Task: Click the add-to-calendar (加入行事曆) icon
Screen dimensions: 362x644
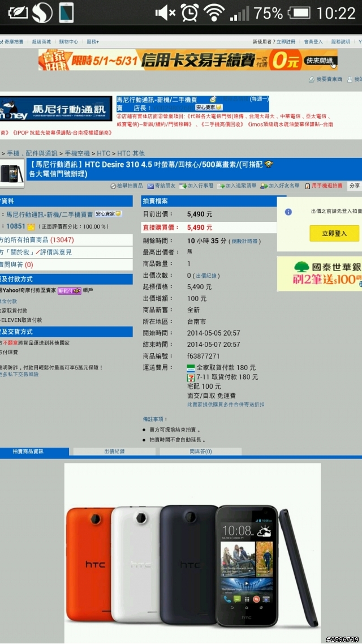Action: [183, 186]
